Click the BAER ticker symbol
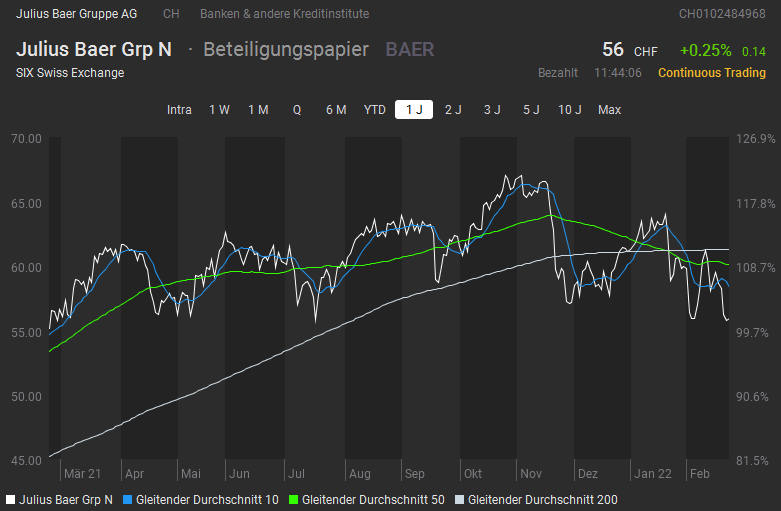Viewport: 781px width, 511px height. (x=410, y=50)
